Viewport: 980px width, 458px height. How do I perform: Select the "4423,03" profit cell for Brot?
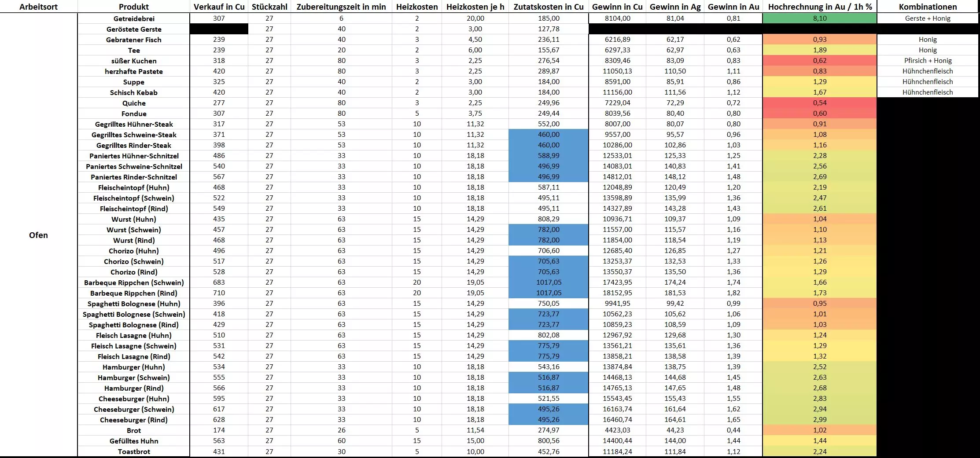[617, 430]
